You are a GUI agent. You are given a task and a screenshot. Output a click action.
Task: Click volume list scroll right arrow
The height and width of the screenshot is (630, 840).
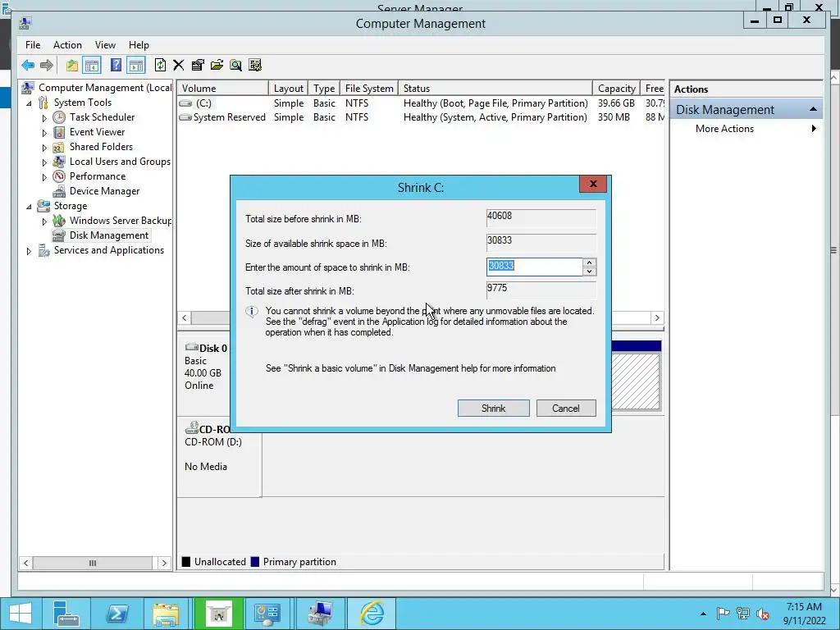pyautogui.click(x=657, y=317)
